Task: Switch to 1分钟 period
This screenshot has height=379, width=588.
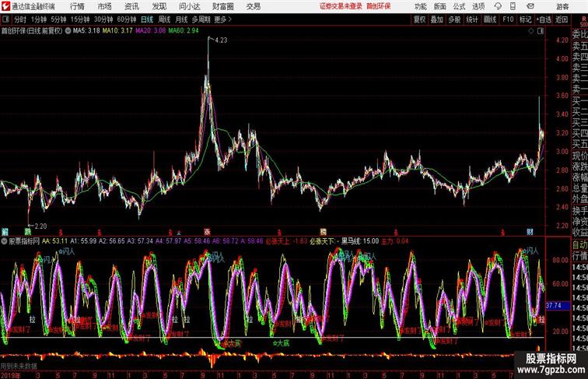Action: (x=39, y=19)
